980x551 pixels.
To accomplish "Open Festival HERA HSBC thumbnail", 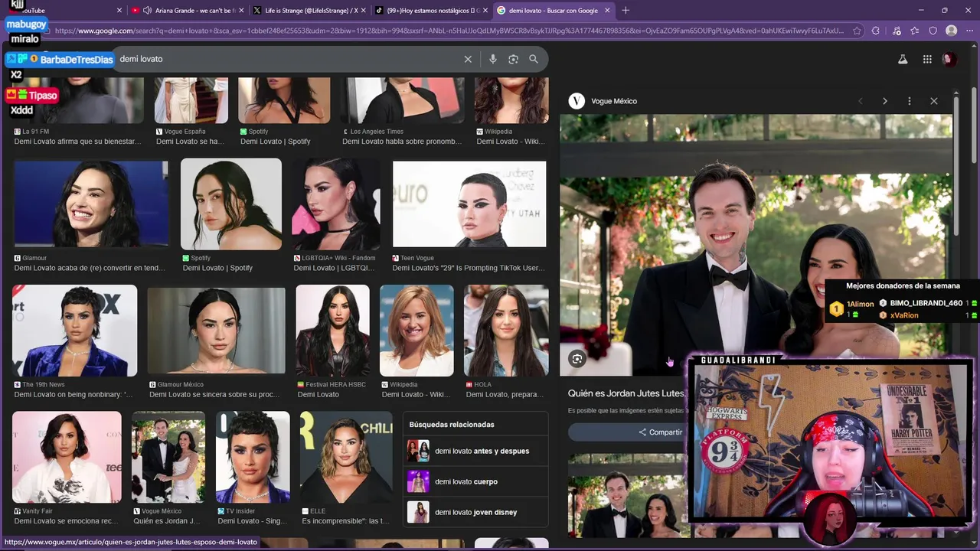I will coord(333,331).
